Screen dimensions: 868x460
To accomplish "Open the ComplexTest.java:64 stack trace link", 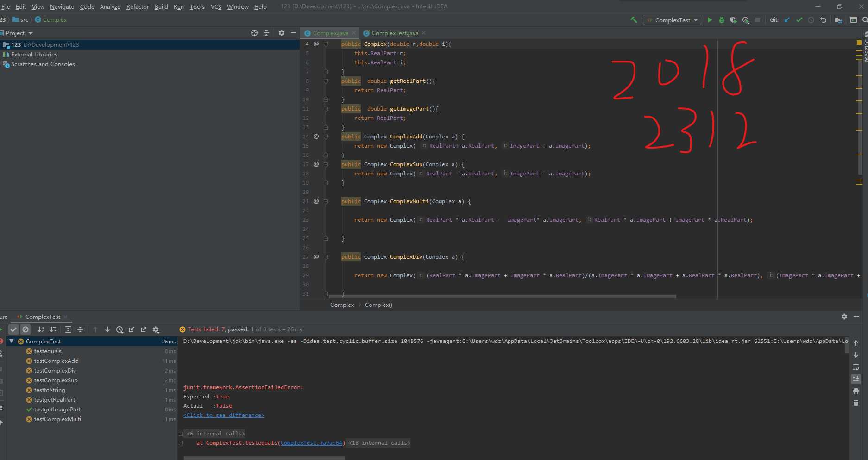I will click(x=311, y=443).
